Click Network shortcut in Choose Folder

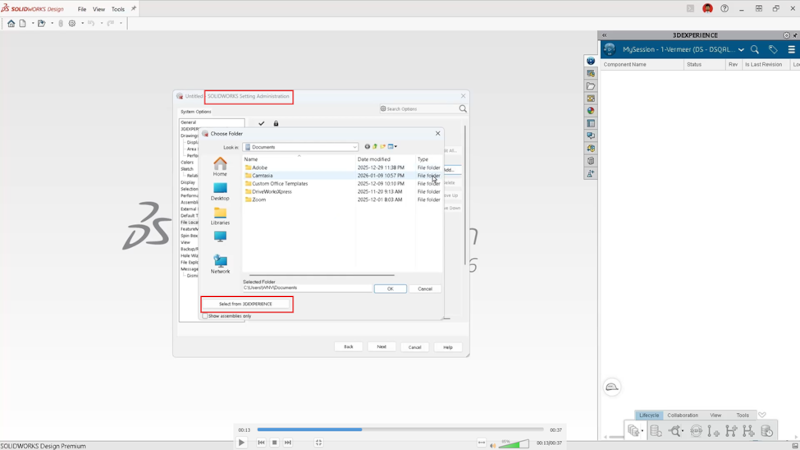[220, 264]
